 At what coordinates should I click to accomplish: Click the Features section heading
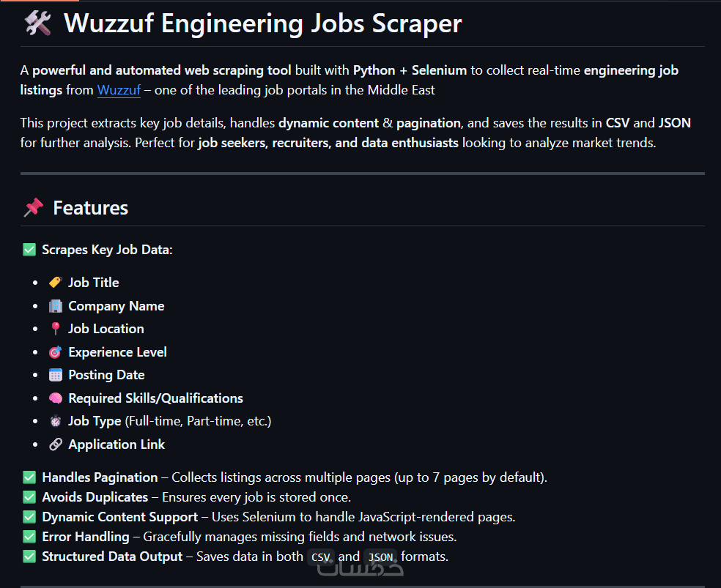90,208
